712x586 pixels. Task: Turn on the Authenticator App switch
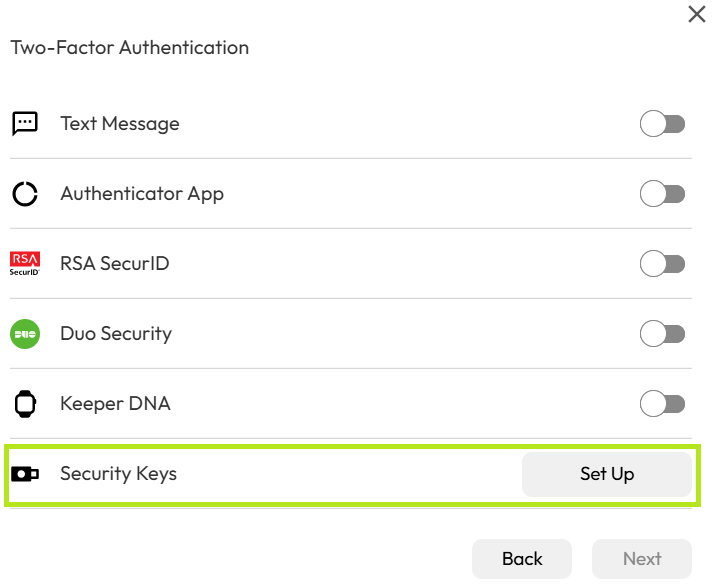click(x=662, y=194)
